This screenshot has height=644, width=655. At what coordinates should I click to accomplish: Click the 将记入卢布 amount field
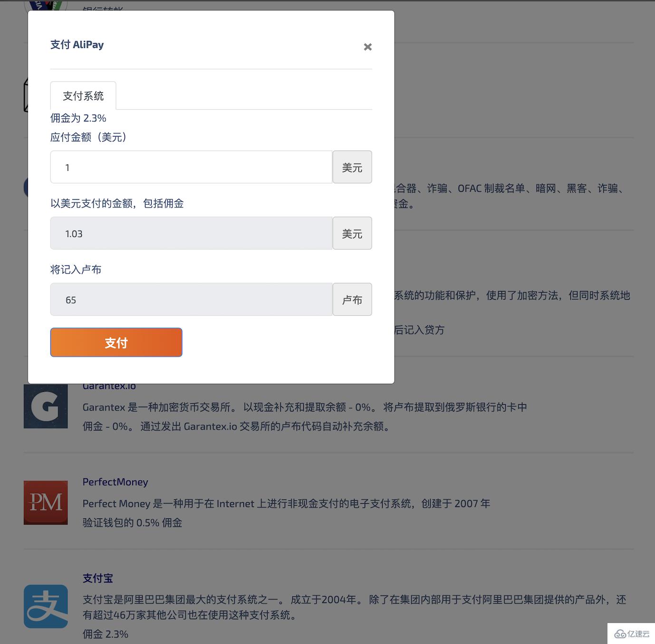point(191,299)
